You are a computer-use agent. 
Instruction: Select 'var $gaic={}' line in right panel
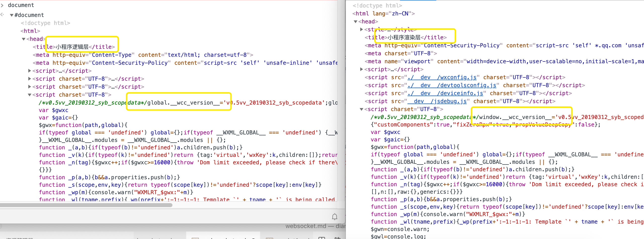[x=390, y=140]
